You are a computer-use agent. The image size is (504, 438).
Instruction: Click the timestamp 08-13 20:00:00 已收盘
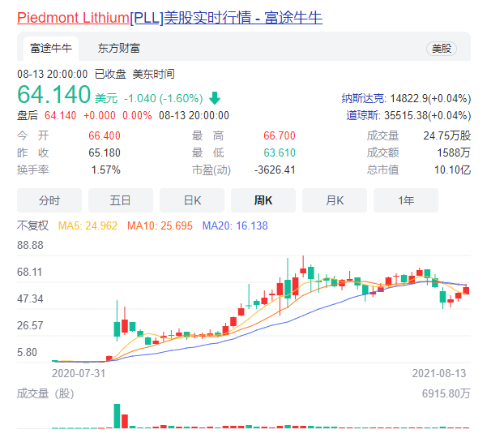click(x=71, y=75)
